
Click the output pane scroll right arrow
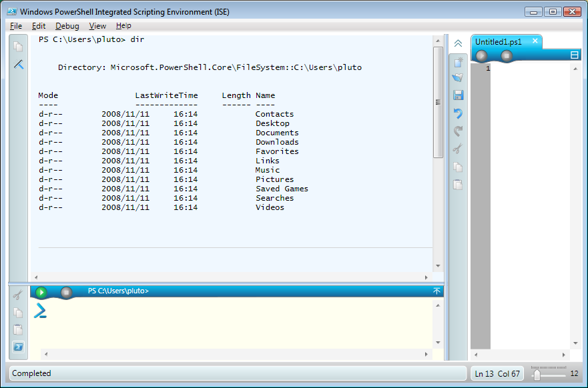coord(426,277)
